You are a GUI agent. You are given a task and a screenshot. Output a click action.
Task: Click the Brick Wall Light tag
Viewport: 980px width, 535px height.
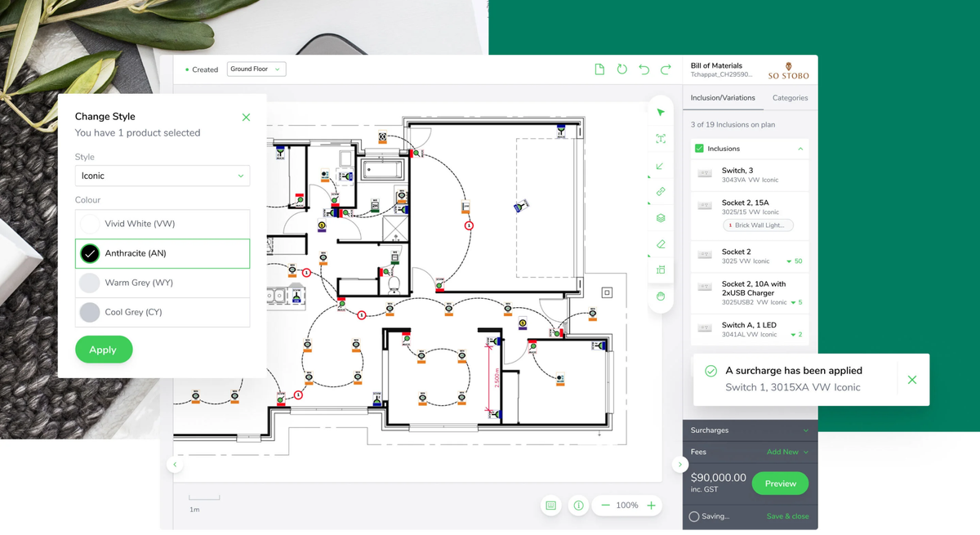click(759, 225)
